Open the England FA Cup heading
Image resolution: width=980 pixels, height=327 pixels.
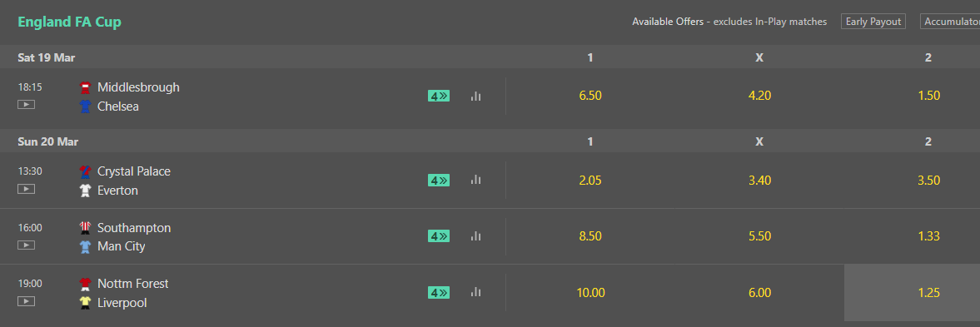coord(69,22)
